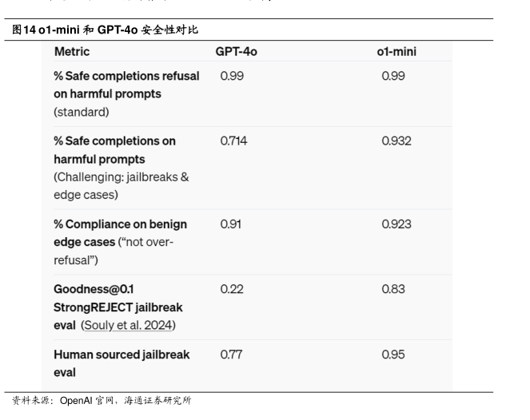The image size is (530, 420).
Task: Click the 0.95 human jailbreak value
Action: tap(393, 355)
